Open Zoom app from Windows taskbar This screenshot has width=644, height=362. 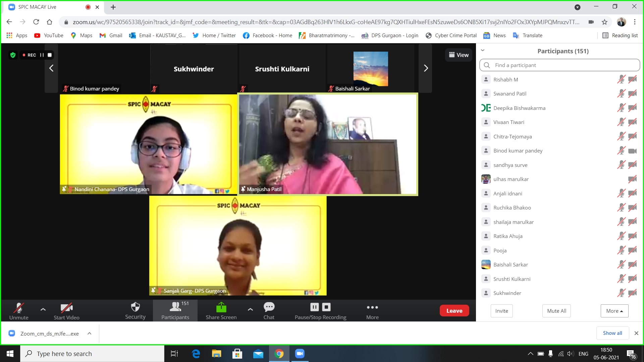pyautogui.click(x=300, y=354)
